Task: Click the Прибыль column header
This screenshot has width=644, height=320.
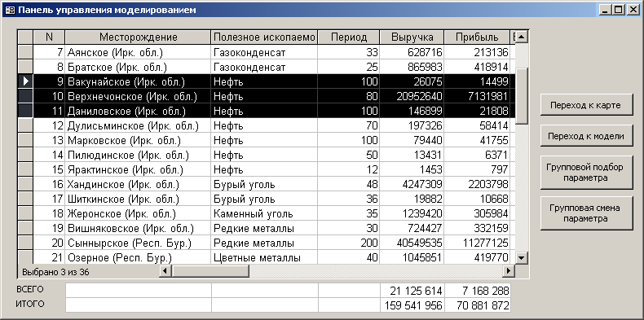Action: 477,37
